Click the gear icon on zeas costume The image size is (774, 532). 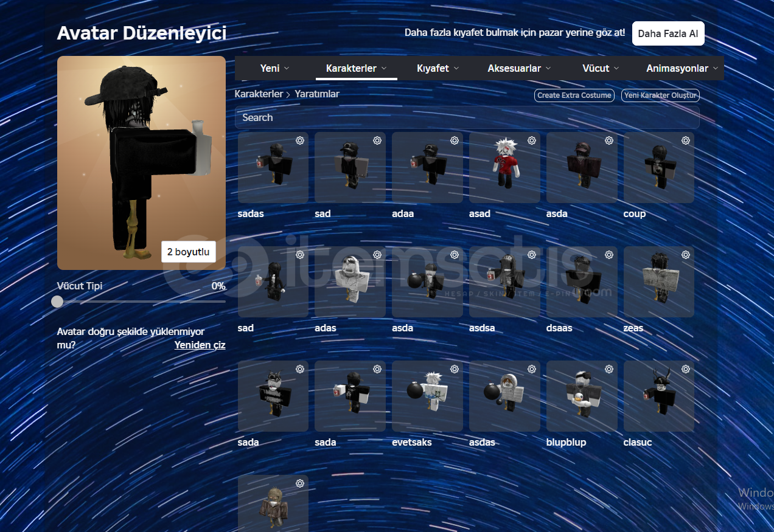coord(686,255)
